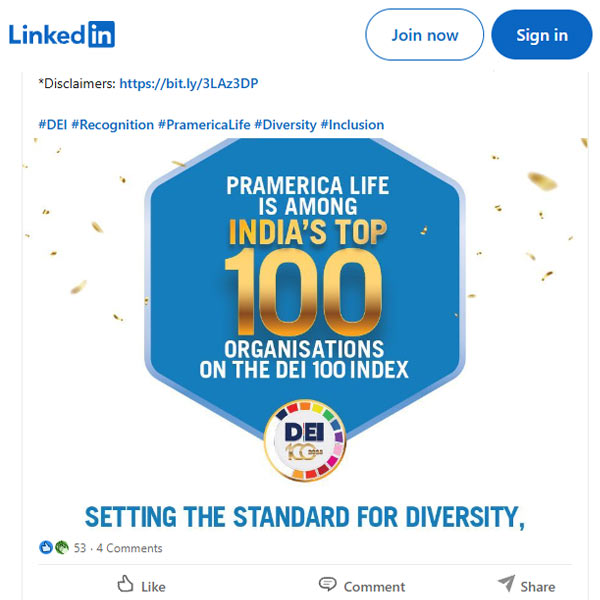
Task: View the 53 reactions count
Action: [x=80, y=548]
